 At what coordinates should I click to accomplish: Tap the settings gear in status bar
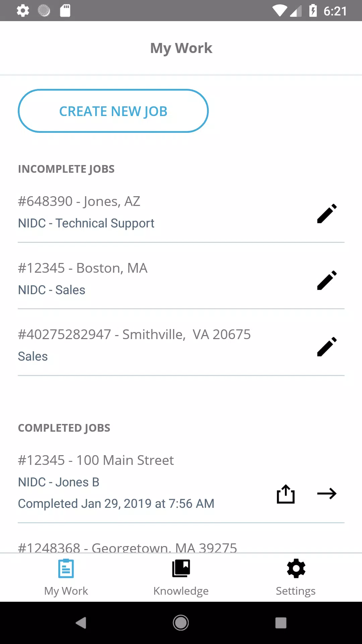point(23,11)
